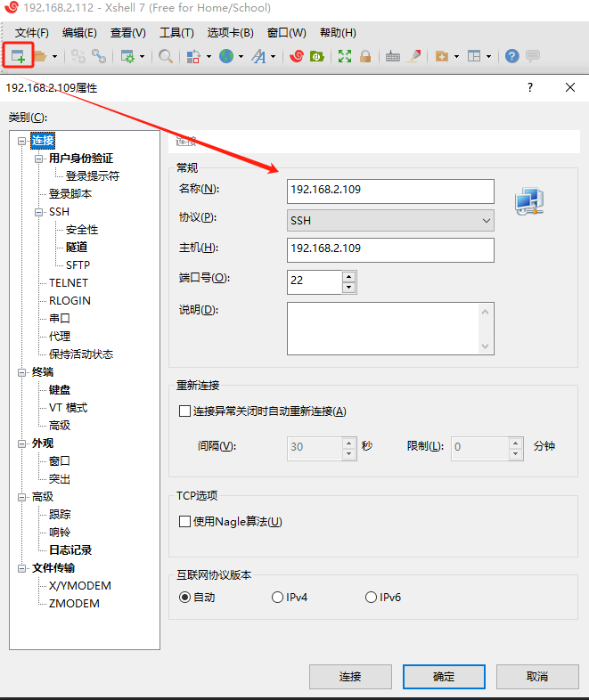The height and width of the screenshot is (700, 589).
Task: Open the 工具(T) menu
Action: point(176,33)
